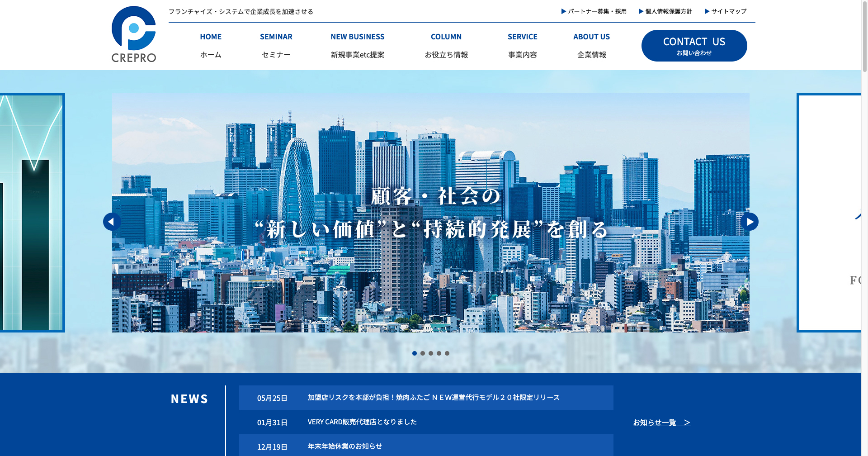Select the second carousel dot
The width and height of the screenshot is (868, 456).
click(423, 353)
